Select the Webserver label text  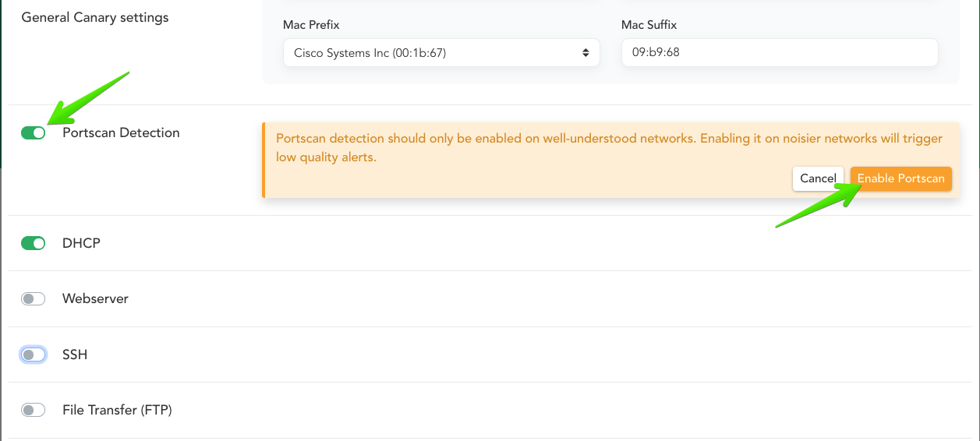[x=95, y=299]
